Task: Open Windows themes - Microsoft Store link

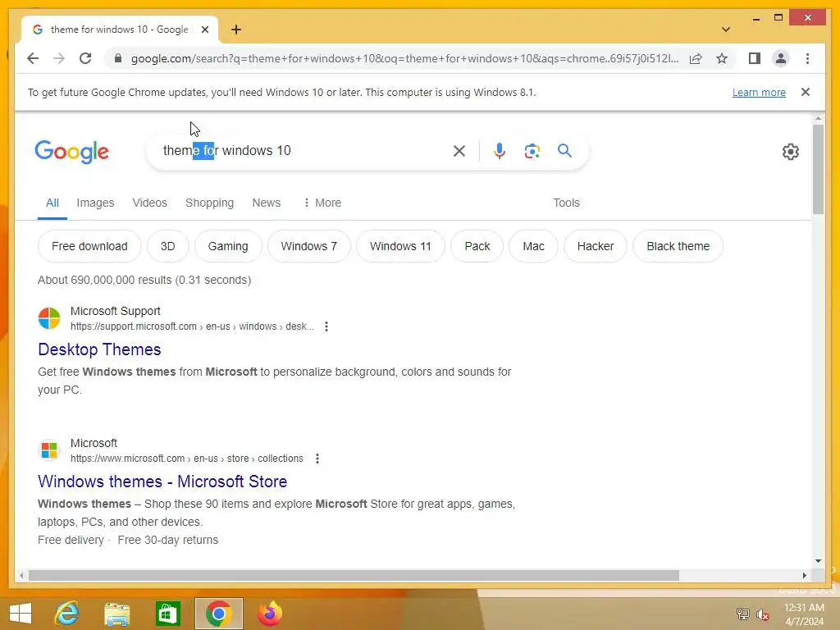Action: 162,481
